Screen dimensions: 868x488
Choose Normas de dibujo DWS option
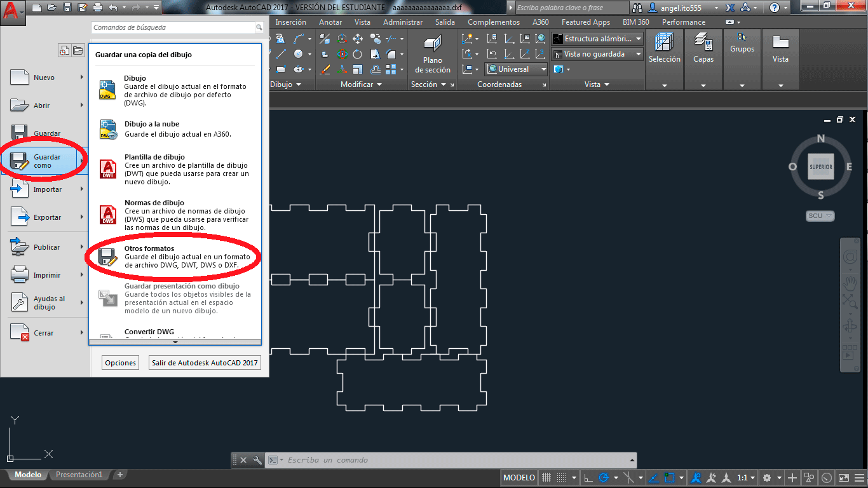click(x=175, y=215)
